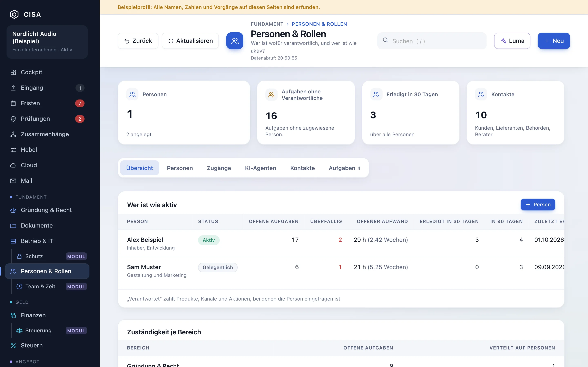Open Mail envelope icon in sidebar

pyautogui.click(x=13, y=181)
